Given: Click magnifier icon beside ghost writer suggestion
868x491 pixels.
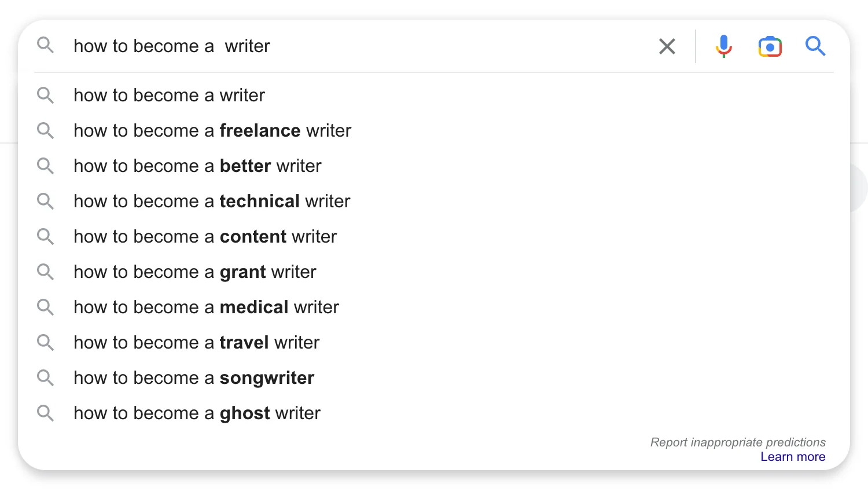Looking at the screenshot, I should (45, 413).
